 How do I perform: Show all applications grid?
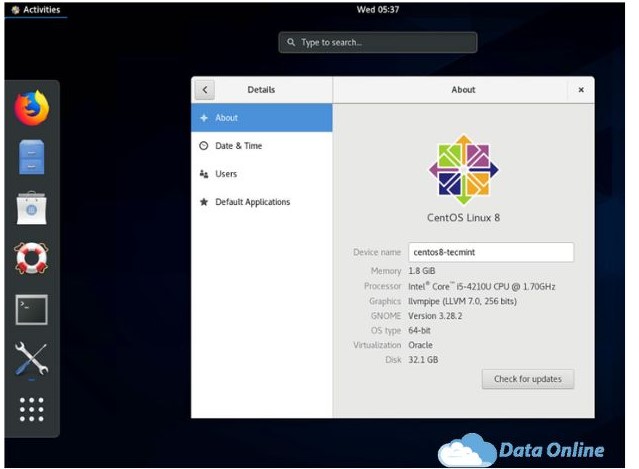coord(32,409)
